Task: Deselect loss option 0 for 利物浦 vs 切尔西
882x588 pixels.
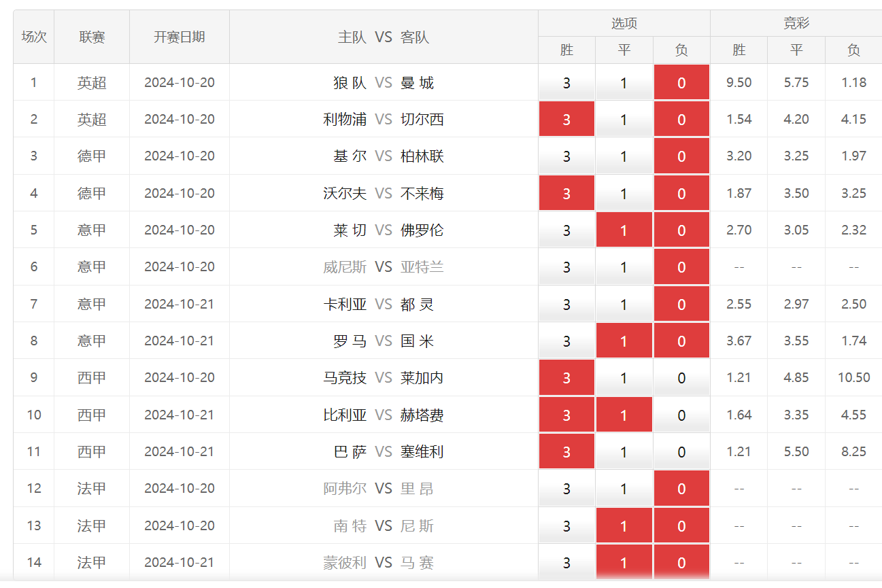Action: (681, 120)
